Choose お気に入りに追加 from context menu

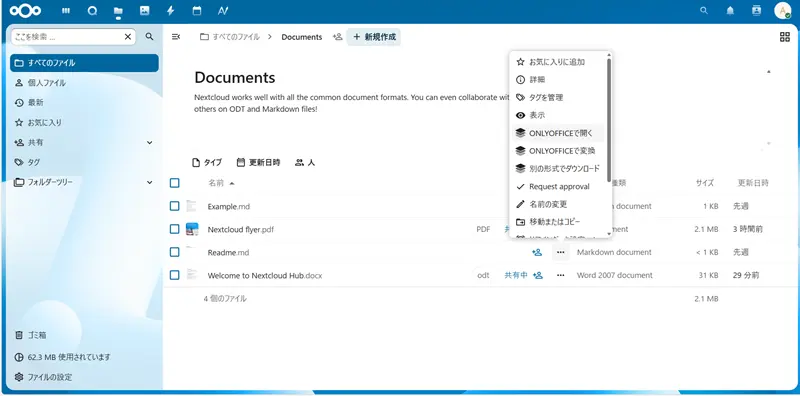[x=558, y=62]
